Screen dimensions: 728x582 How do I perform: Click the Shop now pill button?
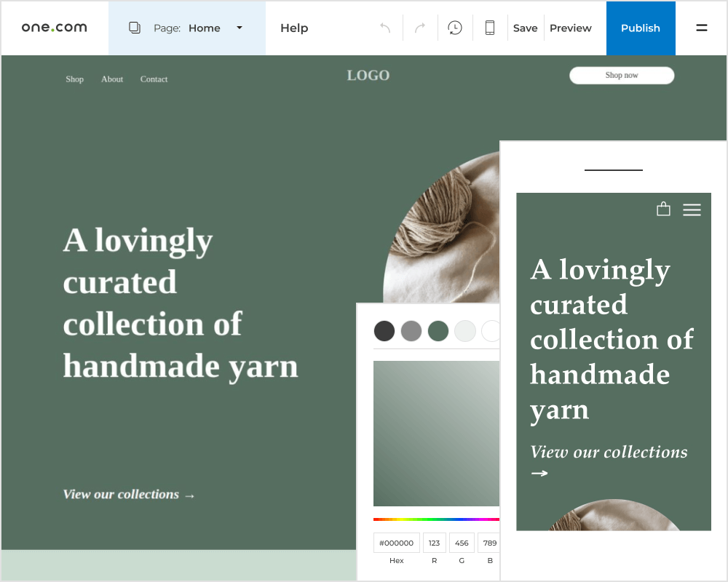622,76
